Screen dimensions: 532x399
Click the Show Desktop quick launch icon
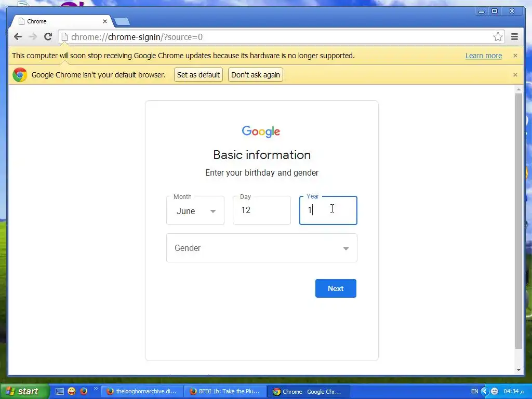[x=60, y=391]
